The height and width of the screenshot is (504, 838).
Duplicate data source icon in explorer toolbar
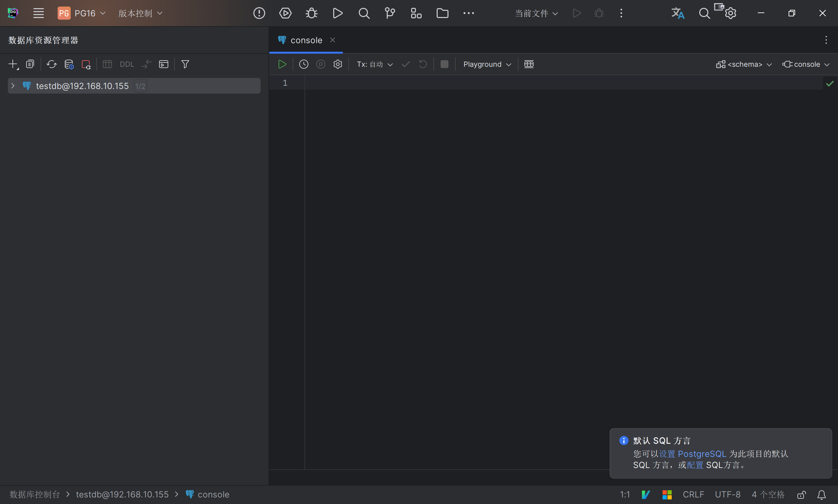point(30,64)
